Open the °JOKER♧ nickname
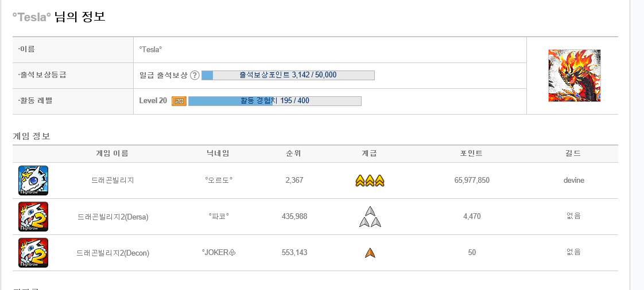The image size is (644, 290). [219, 253]
